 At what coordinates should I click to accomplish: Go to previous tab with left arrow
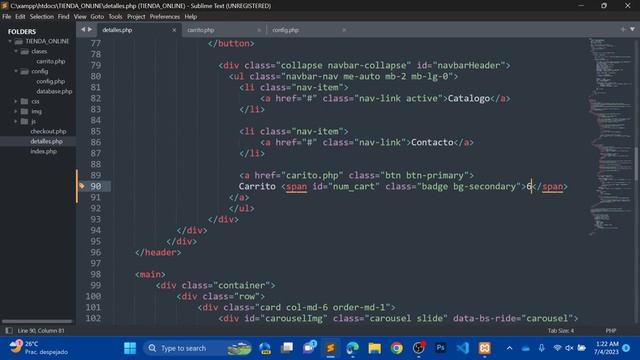click(83, 29)
